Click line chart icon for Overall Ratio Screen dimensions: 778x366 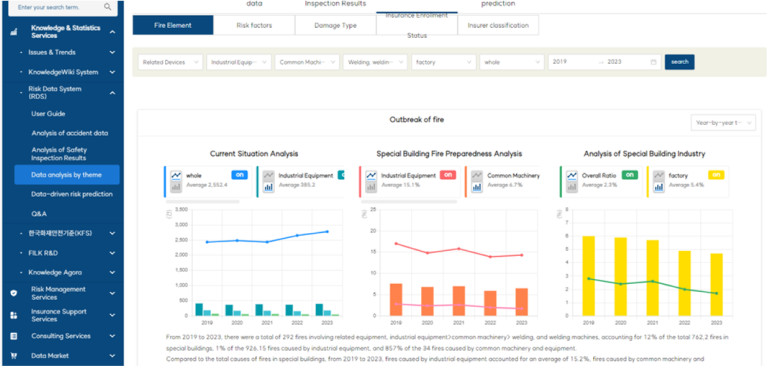tap(572, 176)
